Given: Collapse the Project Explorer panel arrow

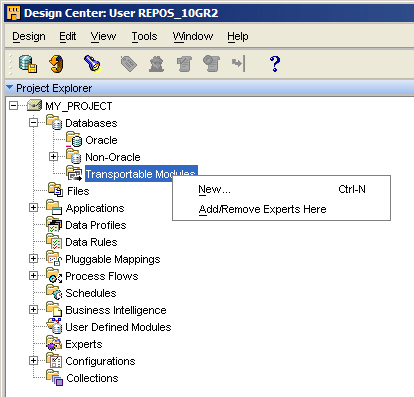Looking at the screenshot, I should coord(10,88).
